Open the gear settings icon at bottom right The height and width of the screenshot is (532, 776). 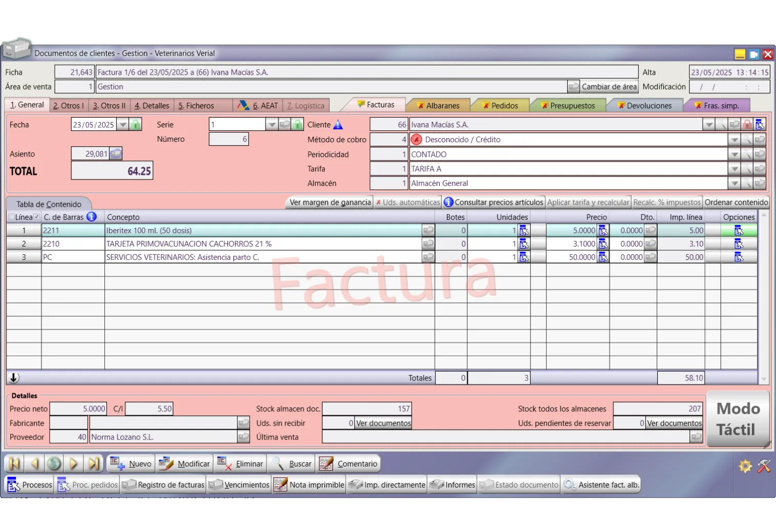pos(745,466)
